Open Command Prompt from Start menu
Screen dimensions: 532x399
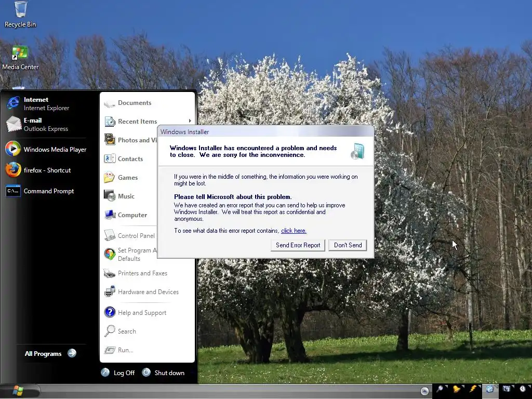40,191
